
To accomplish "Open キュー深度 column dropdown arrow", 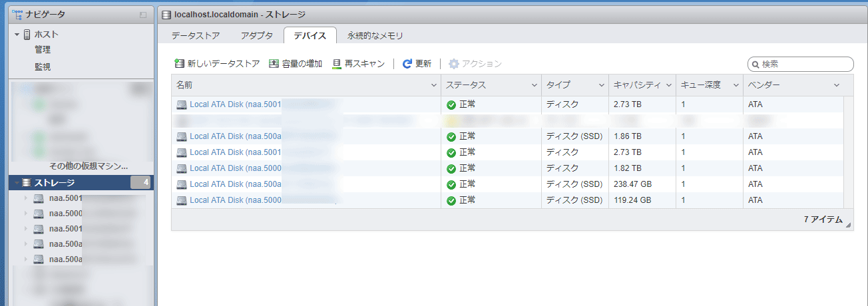I will [736, 86].
